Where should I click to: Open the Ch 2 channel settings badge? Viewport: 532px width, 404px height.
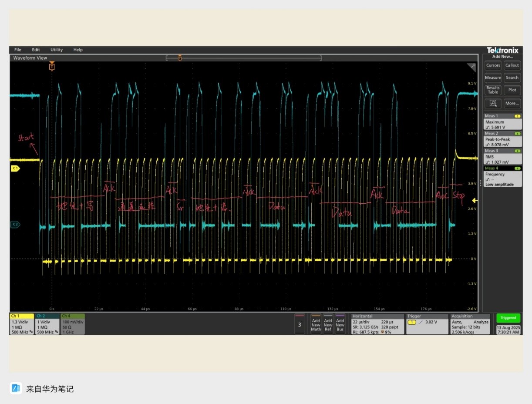pos(47,324)
